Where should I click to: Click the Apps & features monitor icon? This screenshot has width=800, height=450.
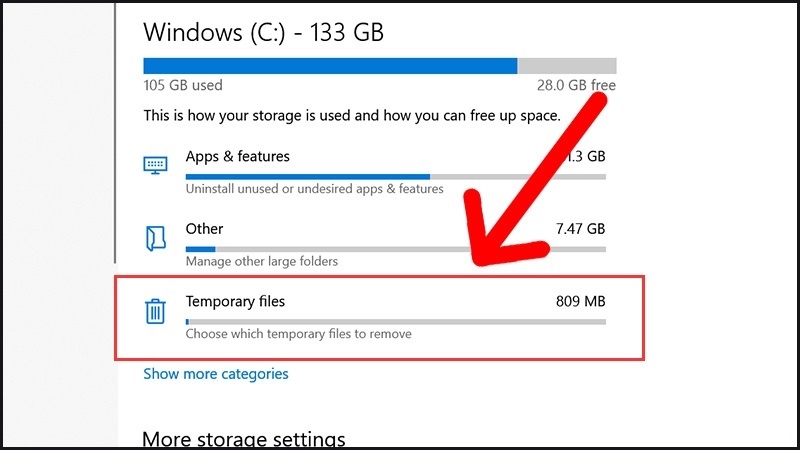(156, 165)
